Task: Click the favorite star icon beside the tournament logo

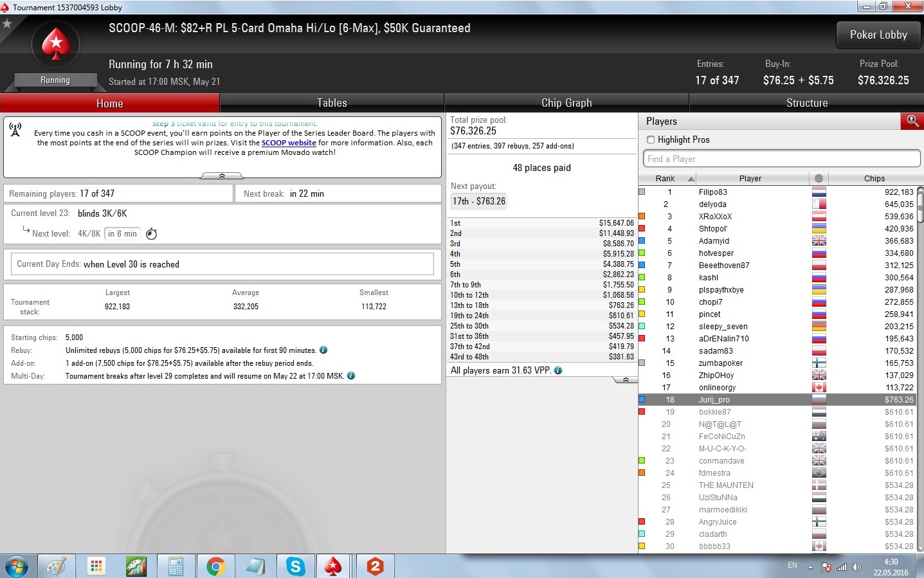Action: coord(7,24)
